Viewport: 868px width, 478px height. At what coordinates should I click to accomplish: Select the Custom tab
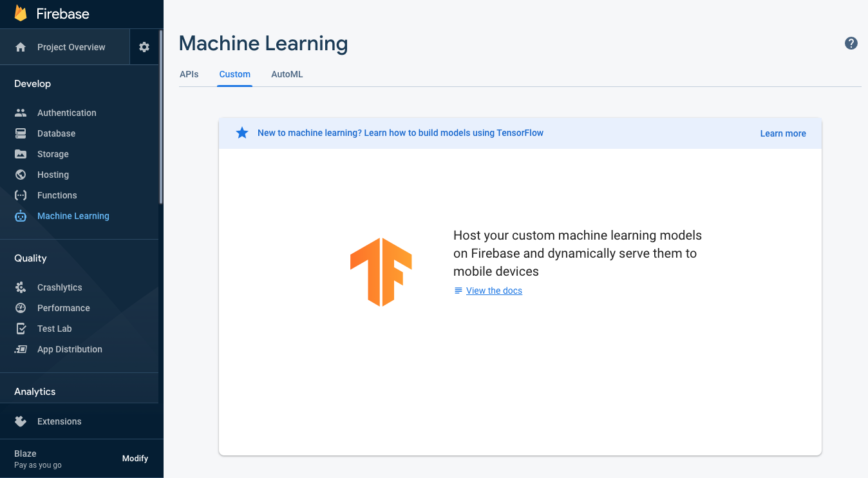click(x=235, y=74)
